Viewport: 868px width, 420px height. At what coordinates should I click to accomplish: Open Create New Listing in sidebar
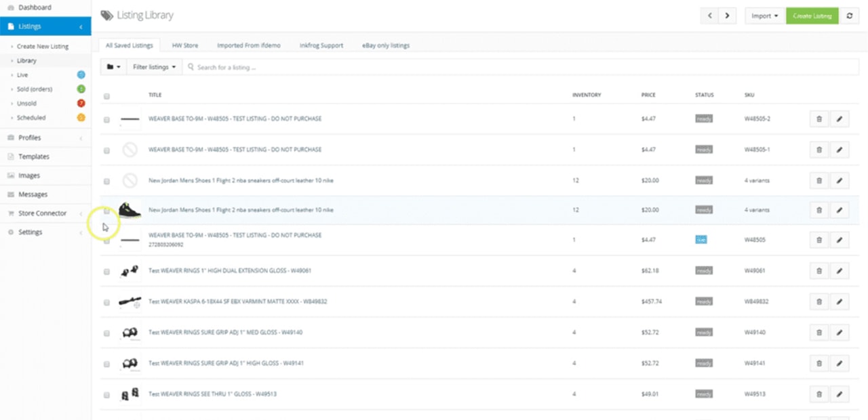pyautogui.click(x=43, y=47)
